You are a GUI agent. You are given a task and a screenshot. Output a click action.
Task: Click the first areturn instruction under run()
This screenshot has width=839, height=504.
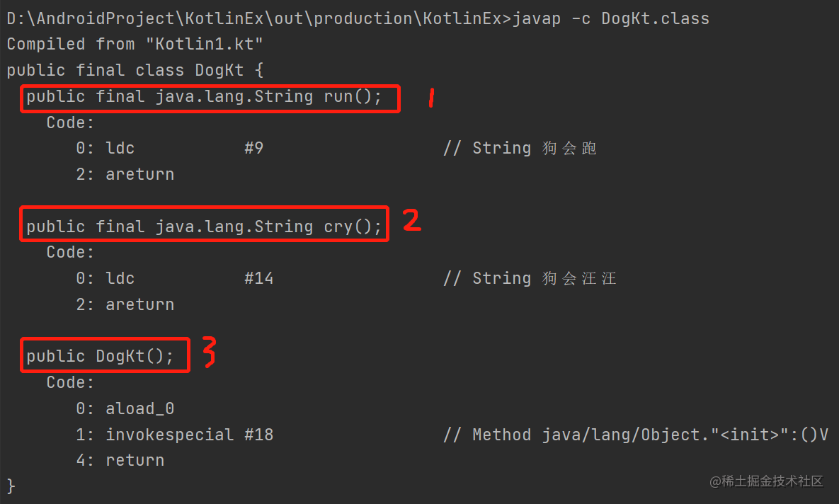125,174
